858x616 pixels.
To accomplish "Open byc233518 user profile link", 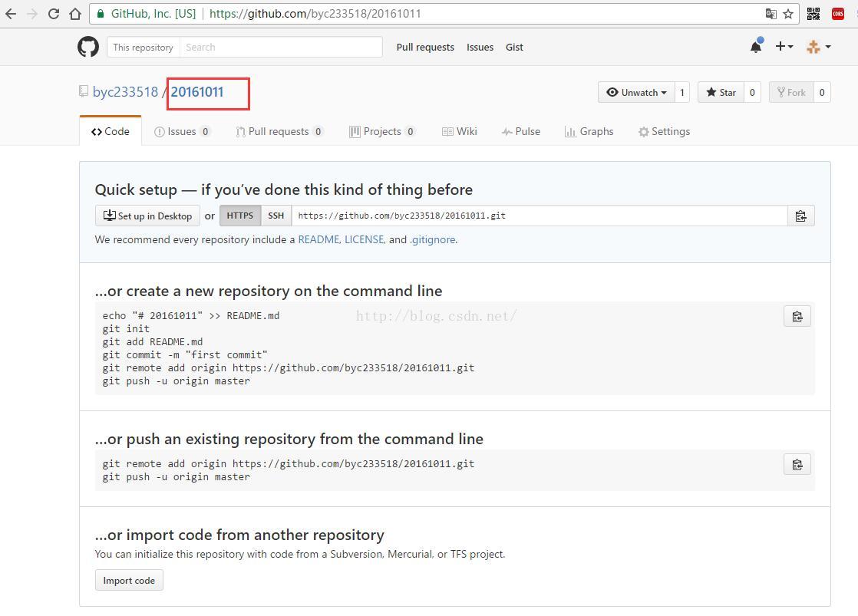I will (125, 92).
